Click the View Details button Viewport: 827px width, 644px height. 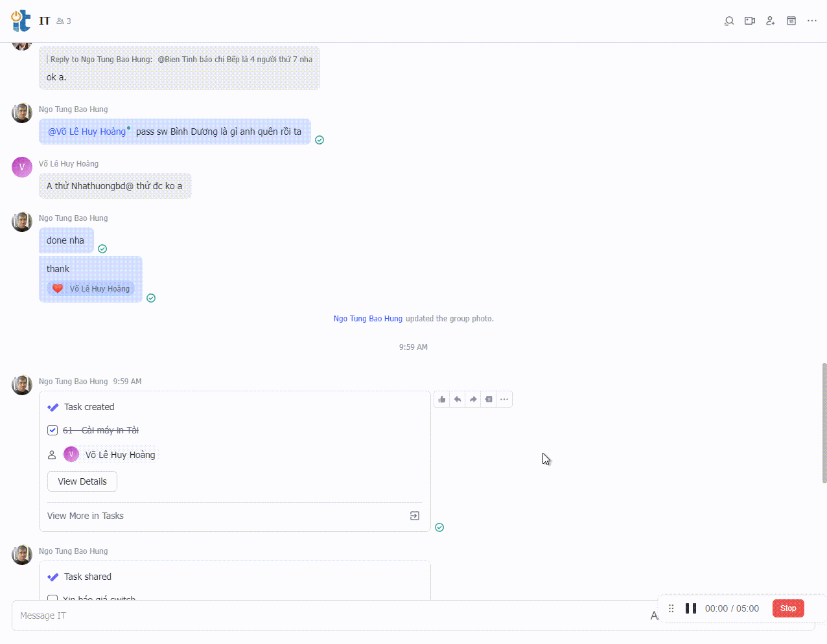[82, 481]
